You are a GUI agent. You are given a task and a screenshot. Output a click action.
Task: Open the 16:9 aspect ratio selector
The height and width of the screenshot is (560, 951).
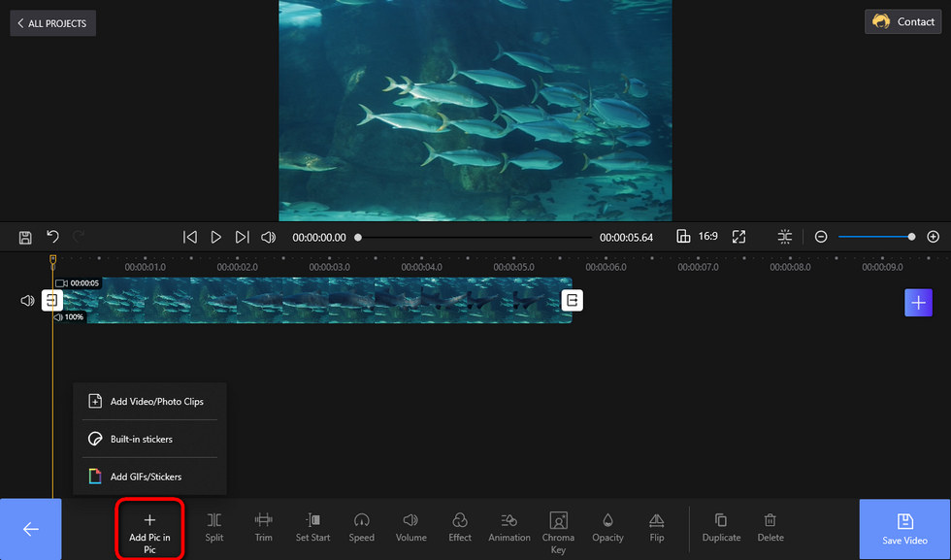[697, 237]
